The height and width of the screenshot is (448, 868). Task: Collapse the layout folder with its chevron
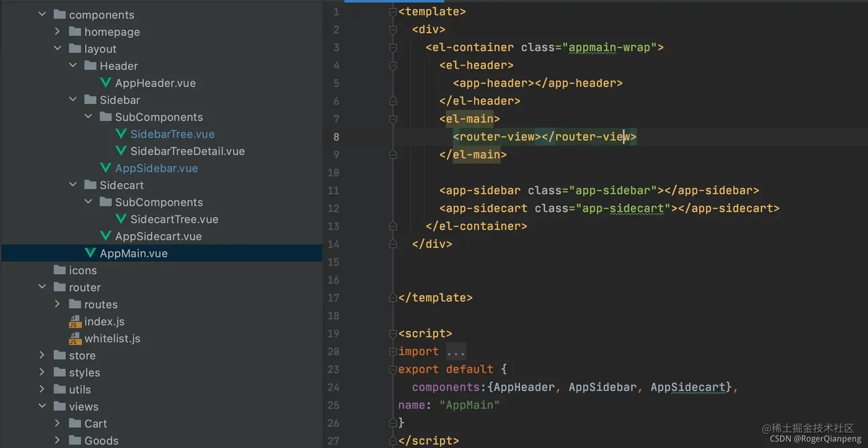pyautogui.click(x=57, y=49)
